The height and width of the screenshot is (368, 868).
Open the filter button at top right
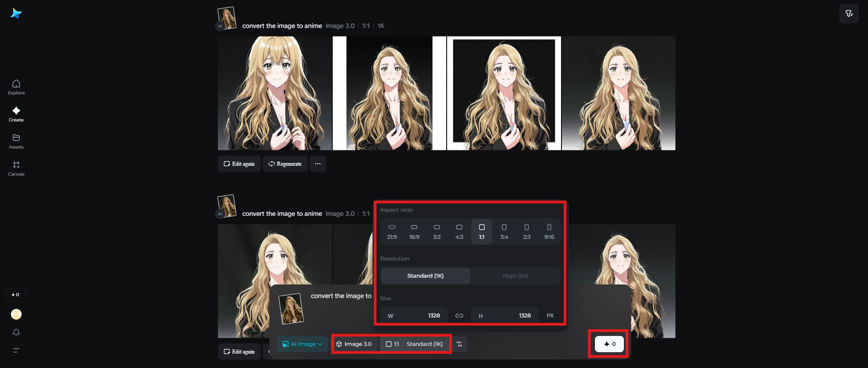[x=849, y=14]
